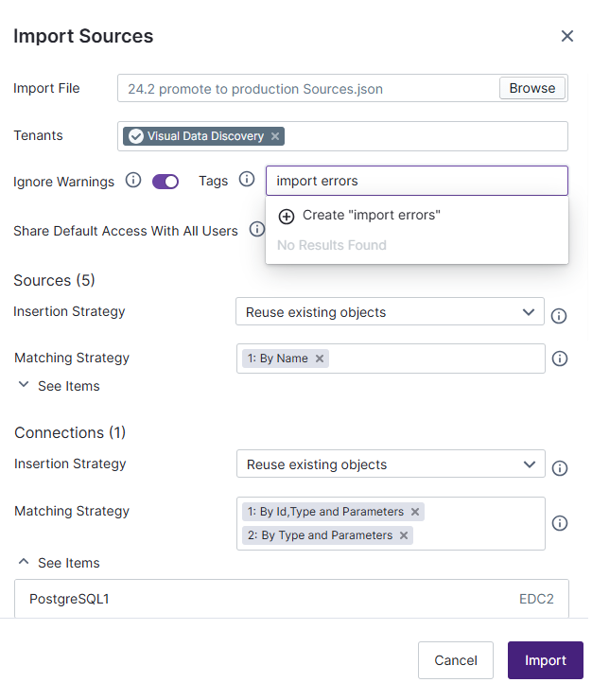Remove the "1: By Name" matching strategy

coord(320,359)
